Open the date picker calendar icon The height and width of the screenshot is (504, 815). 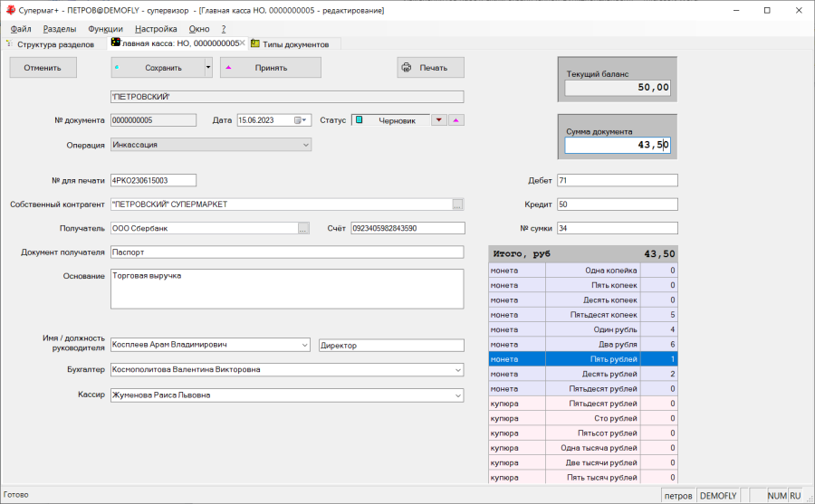(298, 119)
